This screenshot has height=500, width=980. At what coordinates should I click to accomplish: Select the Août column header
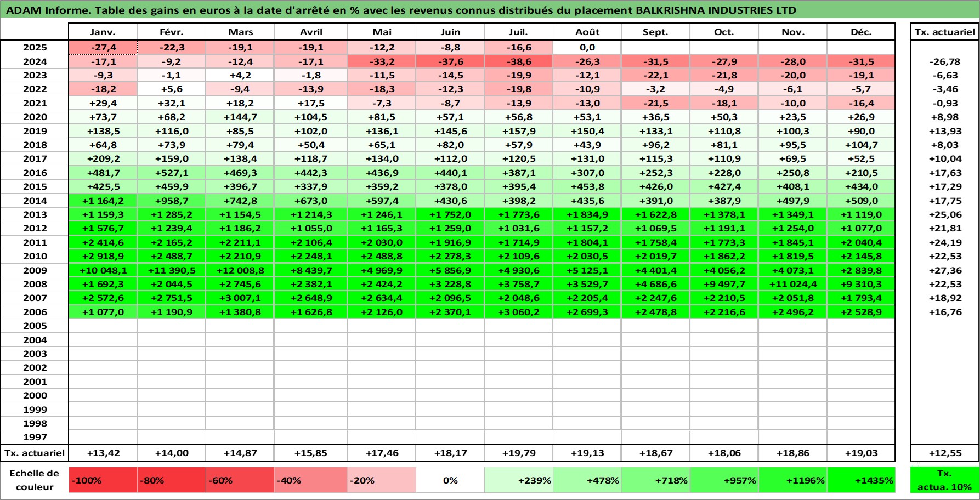pyautogui.click(x=587, y=32)
